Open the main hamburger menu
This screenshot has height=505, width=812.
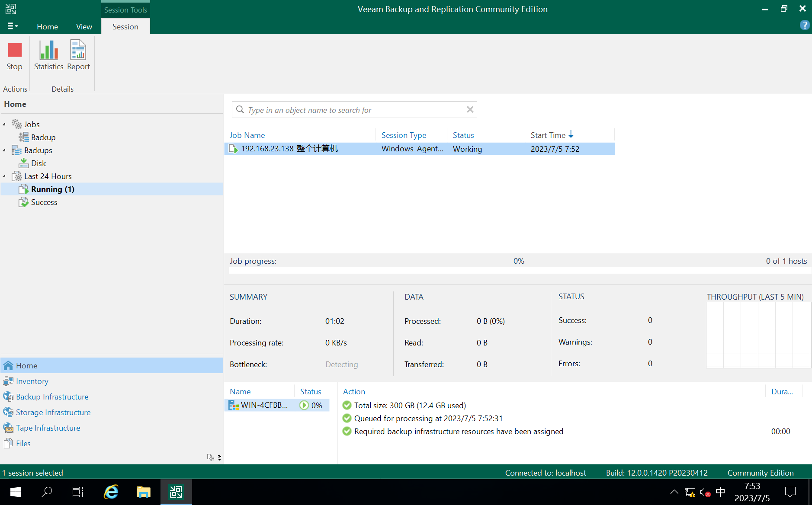click(13, 26)
